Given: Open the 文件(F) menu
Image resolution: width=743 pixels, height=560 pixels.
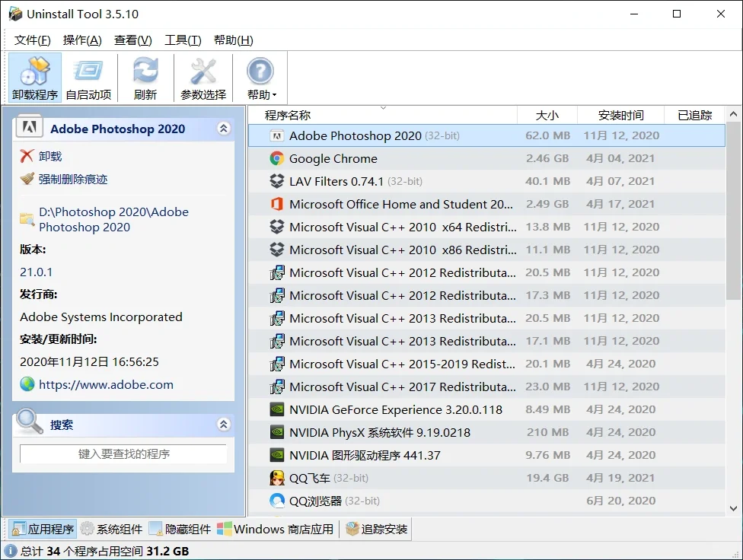Looking at the screenshot, I should [x=32, y=40].
